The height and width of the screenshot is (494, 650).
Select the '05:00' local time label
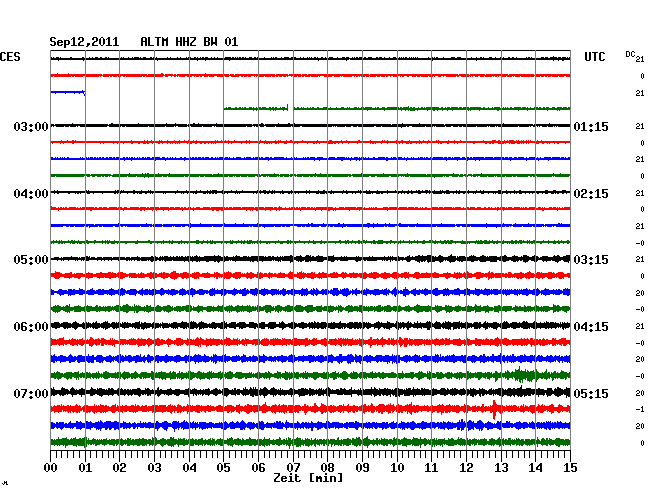(31, 260)
